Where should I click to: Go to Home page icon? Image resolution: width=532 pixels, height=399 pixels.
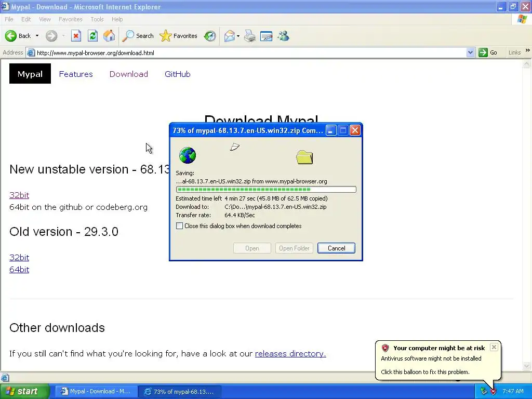(x=109, y=36)
